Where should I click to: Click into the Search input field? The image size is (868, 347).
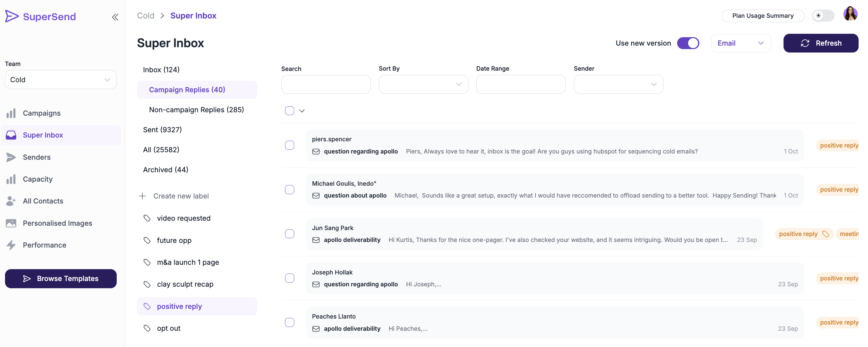[325, 84]
